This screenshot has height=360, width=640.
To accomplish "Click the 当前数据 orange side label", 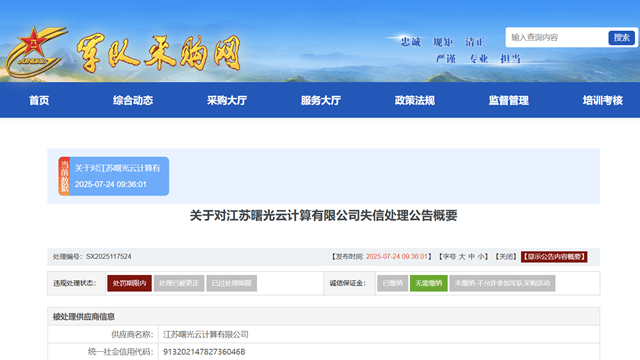I will point(64,176).
